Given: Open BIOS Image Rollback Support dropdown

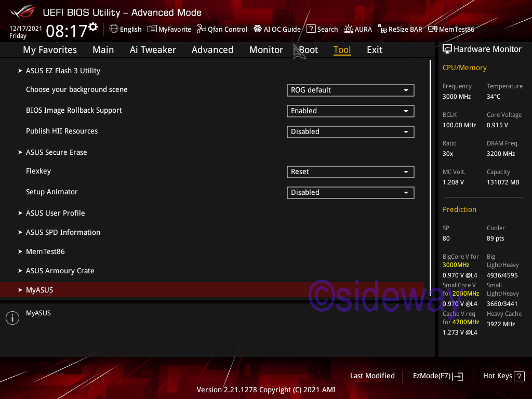Looking at the screenshot, I should pyautogui.click(x=351, y=111).
